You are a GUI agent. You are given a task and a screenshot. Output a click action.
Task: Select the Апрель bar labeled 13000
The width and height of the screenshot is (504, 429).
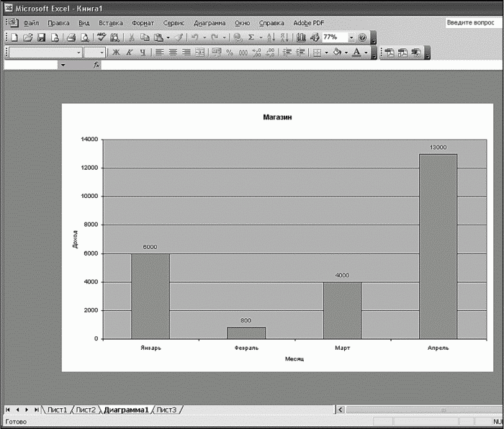coord(438,246)
